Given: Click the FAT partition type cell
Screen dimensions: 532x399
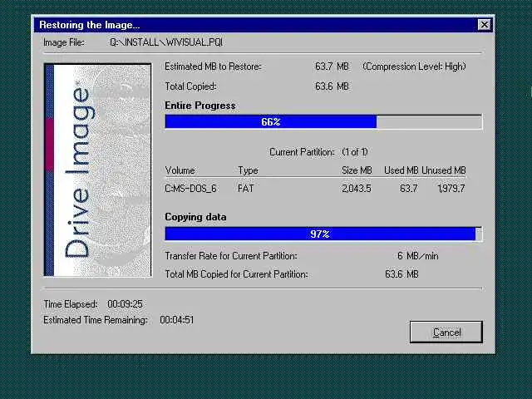Looking at the screenshot, I should tap(246, 189).
